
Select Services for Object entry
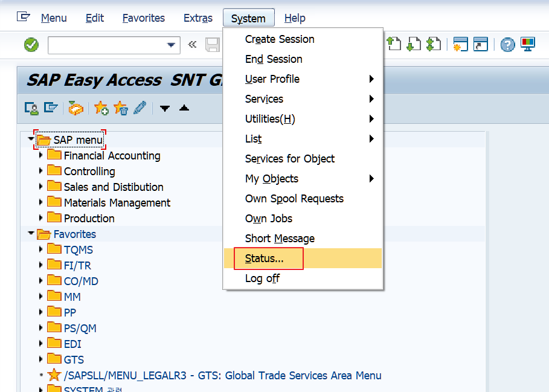(x=303, y=159)
